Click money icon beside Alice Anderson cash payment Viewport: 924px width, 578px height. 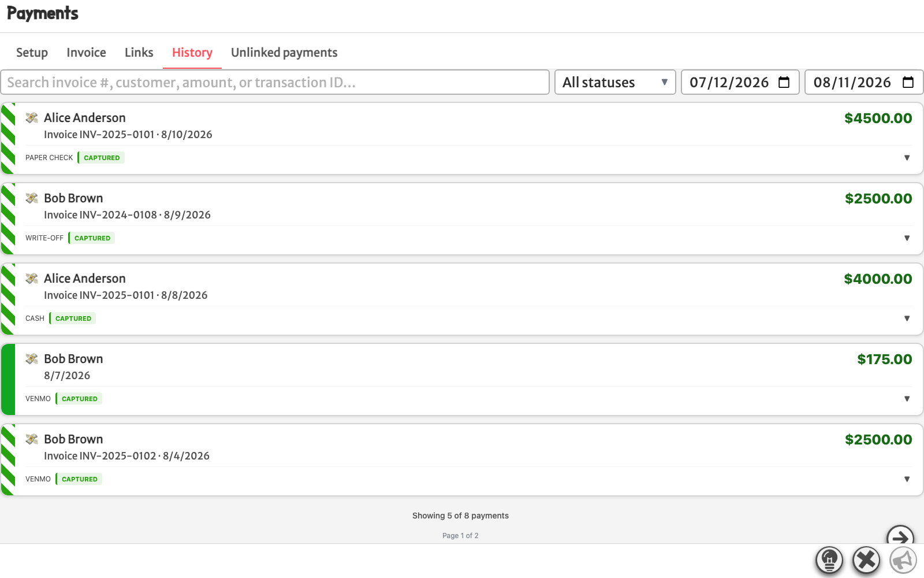click(32, 279)
